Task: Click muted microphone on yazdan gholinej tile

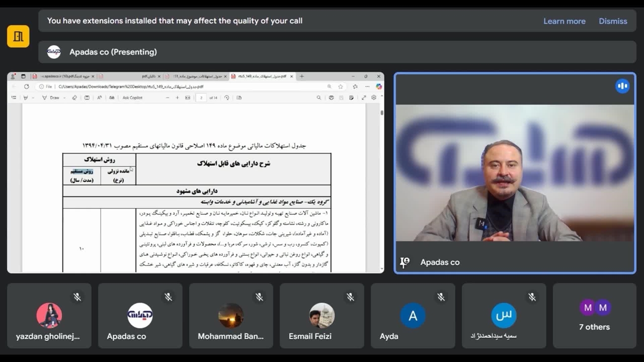Action: click(77, 297)
